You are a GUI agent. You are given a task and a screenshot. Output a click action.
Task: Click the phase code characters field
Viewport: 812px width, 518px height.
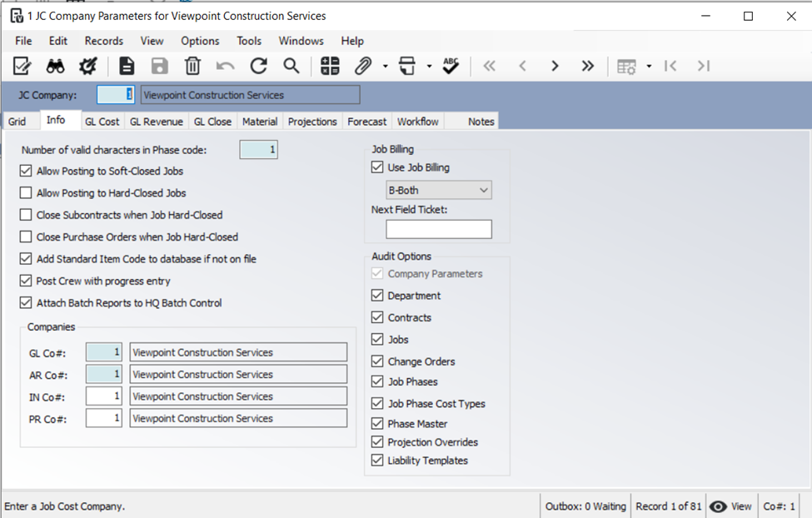click(x=258, y=150)
